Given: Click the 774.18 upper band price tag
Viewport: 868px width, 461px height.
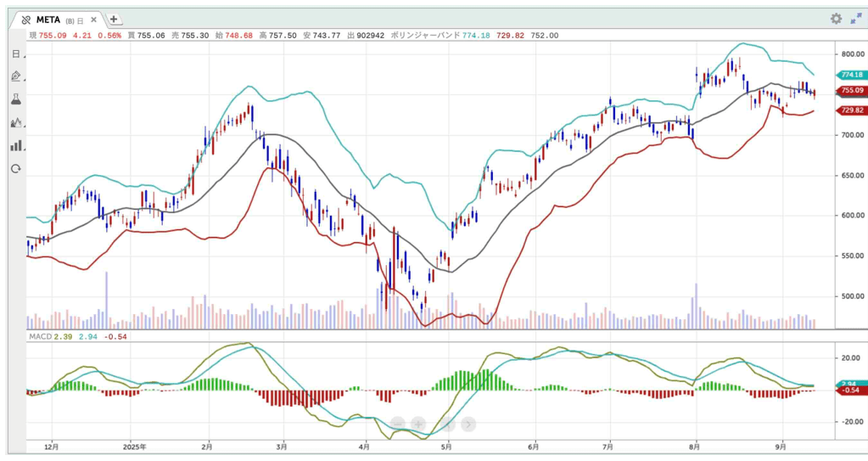Looking at the screenshot, I should pyautogui.click(x=851, y=75).
